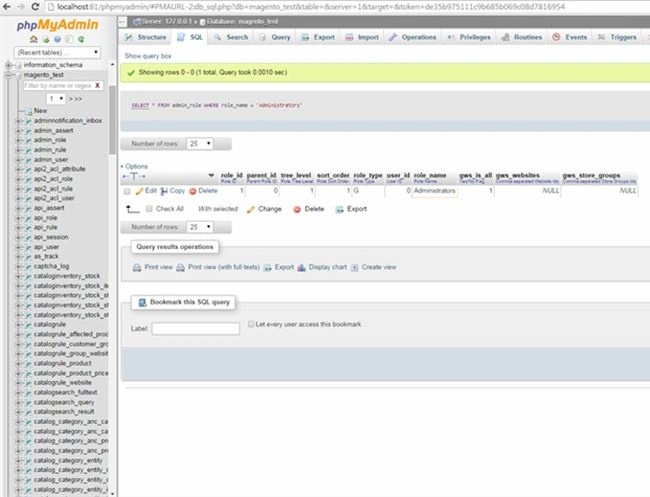Expand the adminnotification_inbox table node
This screenshot has width=650, height=497.
(18, 121)
